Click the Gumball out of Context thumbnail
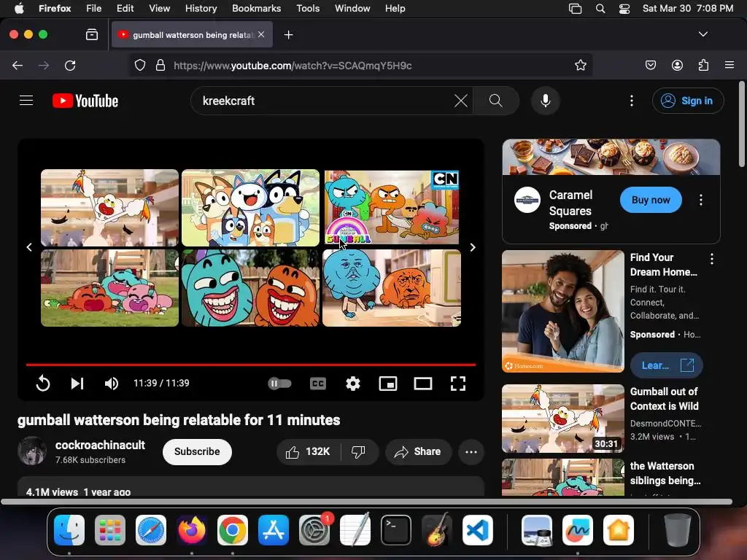Viewport: 747px width, 560px height. pos(562,419)
